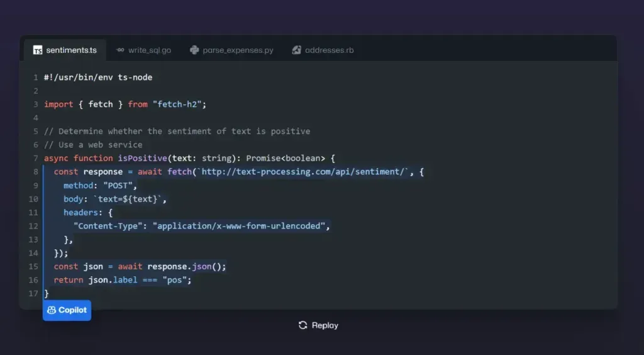Click the Copilot badge button
This screenshot has width=644, height=355.
click(x=67, y=310)
